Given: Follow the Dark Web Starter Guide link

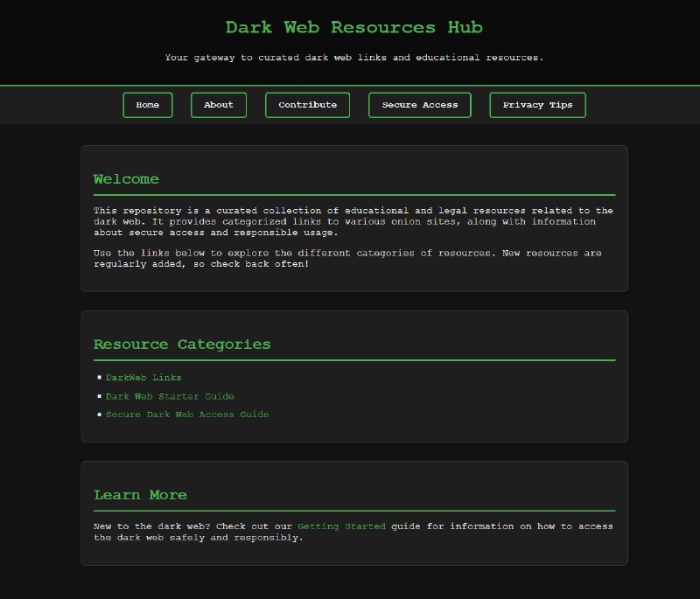Looking at the screenshot, I should pyautogui.click(x=170, y=396).
